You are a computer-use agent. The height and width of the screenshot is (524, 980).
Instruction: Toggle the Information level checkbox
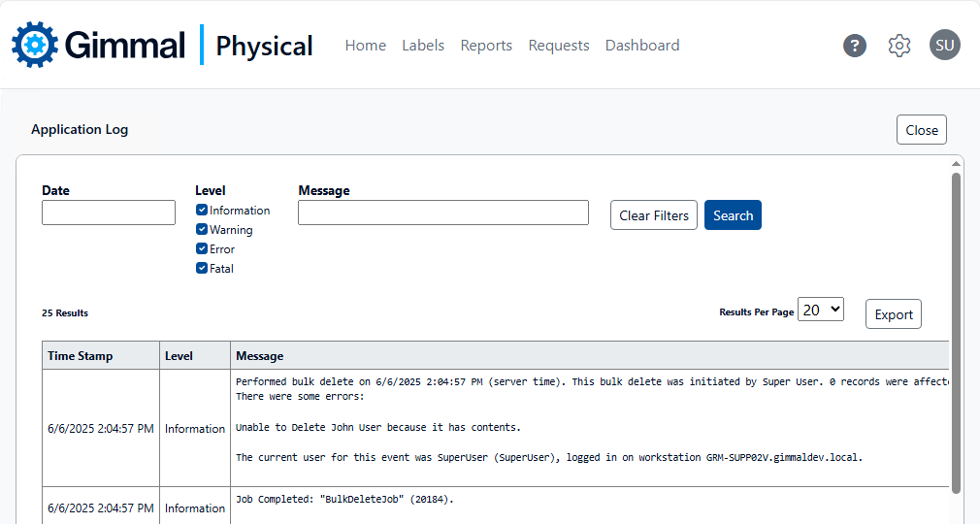[202, 211]
